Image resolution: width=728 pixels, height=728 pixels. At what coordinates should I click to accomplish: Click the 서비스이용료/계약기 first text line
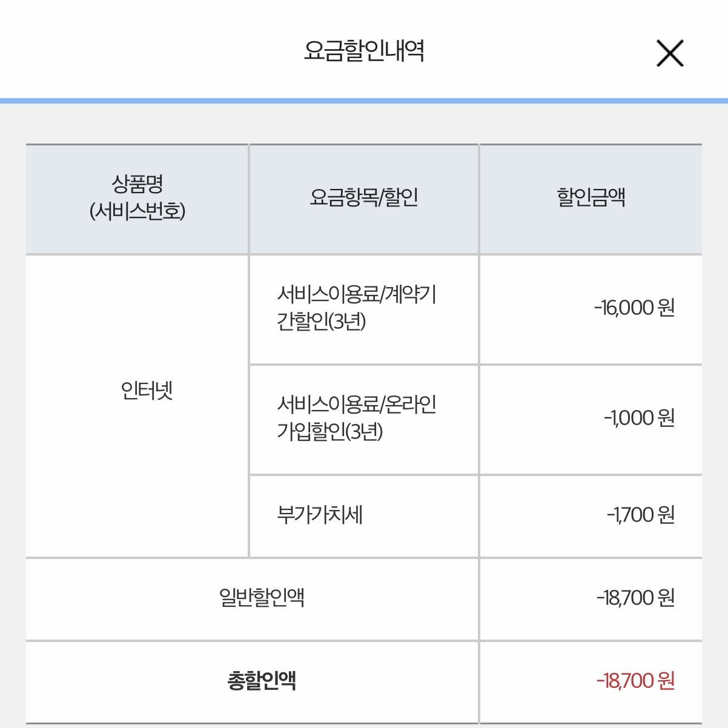tap(356, 294)
